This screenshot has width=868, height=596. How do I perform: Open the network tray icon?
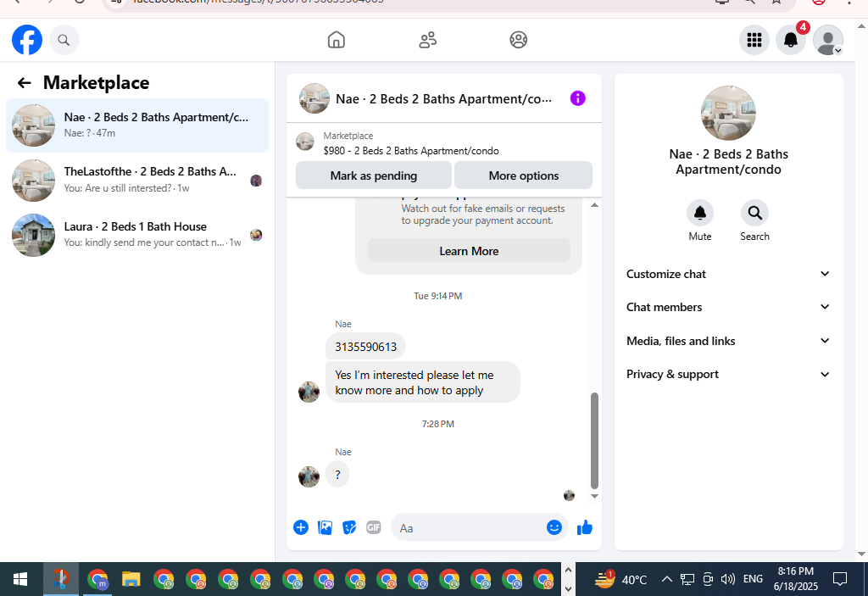(x=687, y=579)
